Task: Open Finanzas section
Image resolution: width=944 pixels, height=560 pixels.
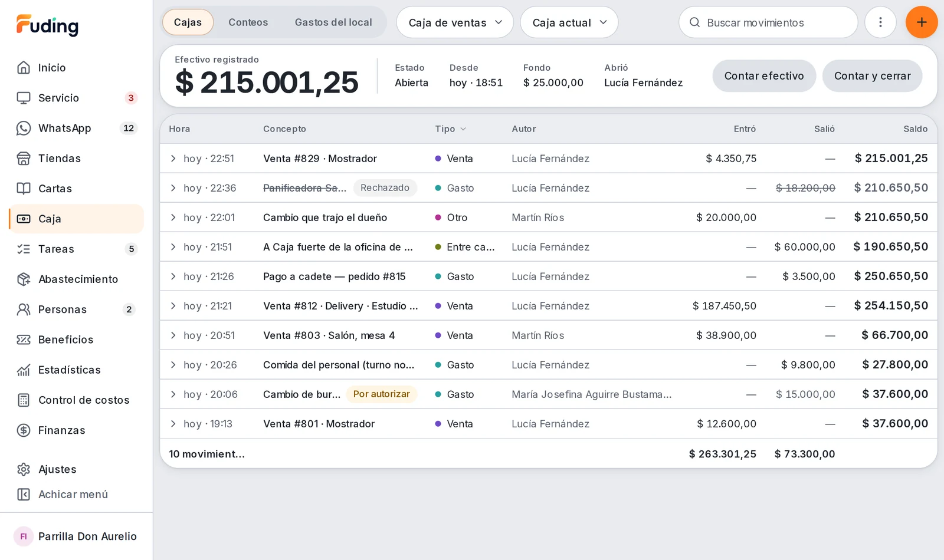Action: [77, 430]
